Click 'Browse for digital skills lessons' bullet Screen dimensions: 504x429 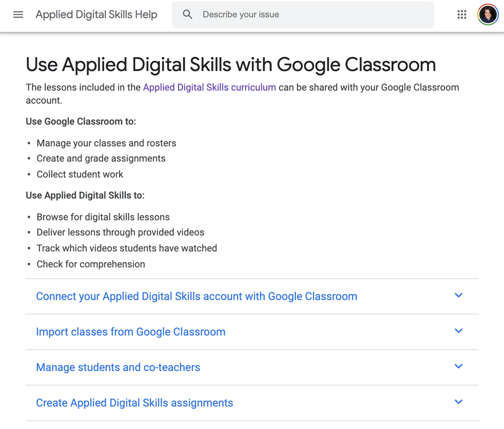(103, 217)
